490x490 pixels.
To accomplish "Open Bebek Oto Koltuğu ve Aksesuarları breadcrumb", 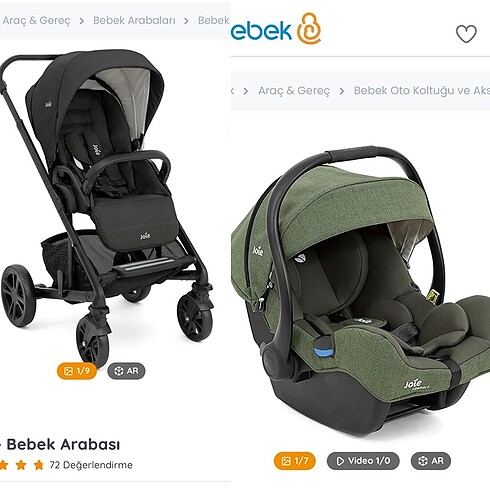I will [x=422, y=91].
